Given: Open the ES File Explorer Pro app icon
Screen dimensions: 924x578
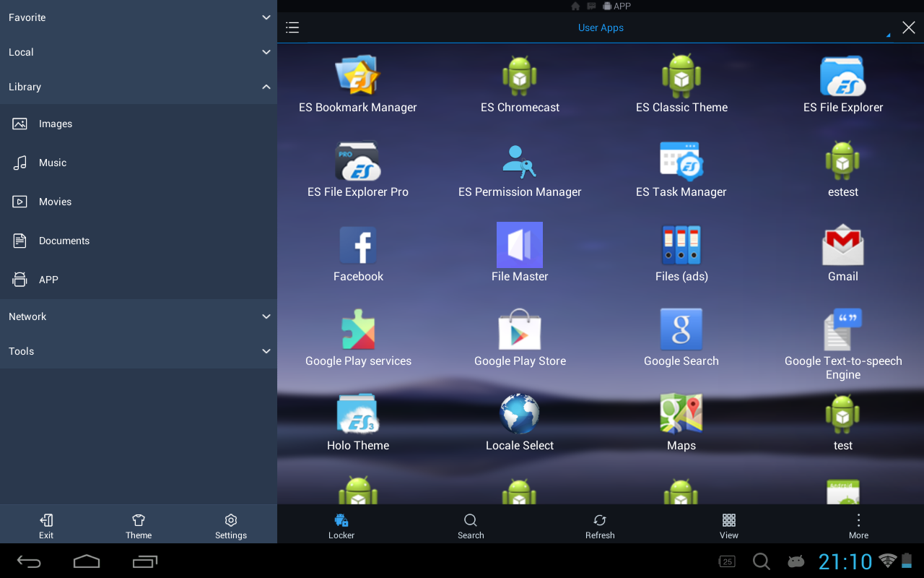Looking at the screenshot, I should click(358, 161).
